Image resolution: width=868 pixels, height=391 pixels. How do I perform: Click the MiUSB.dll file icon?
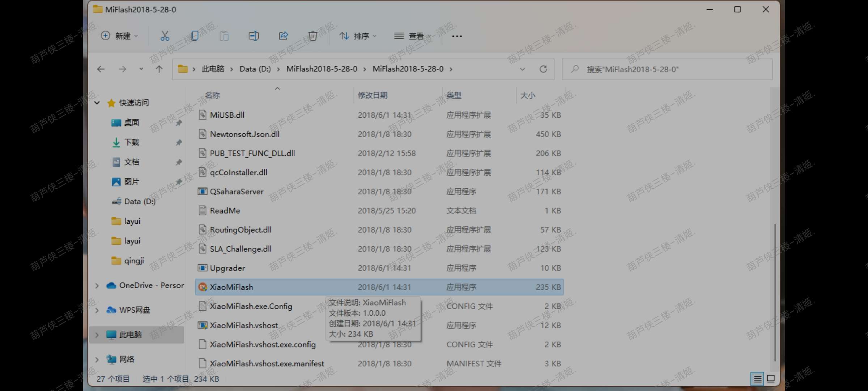click(x=203, y=115)
